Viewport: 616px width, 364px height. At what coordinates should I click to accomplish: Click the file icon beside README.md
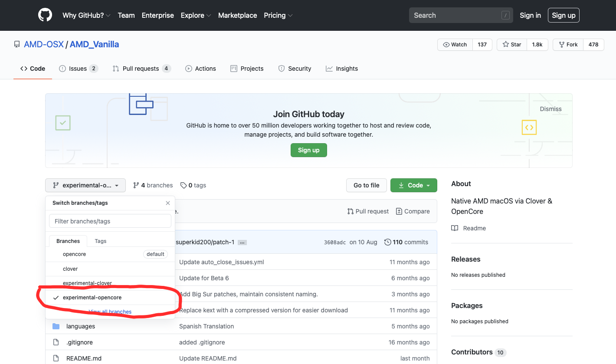tap(56, 358)
